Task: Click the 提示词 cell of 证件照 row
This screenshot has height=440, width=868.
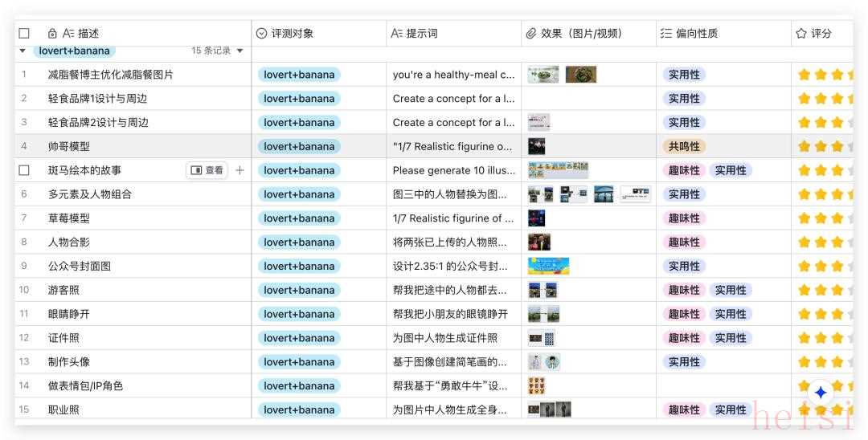Action: (445, 338)
